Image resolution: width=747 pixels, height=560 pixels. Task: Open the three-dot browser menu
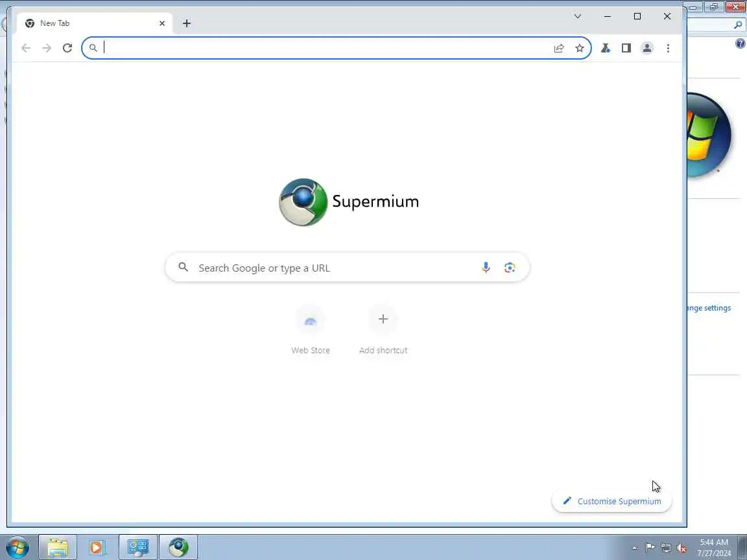(x=668, y=48)
